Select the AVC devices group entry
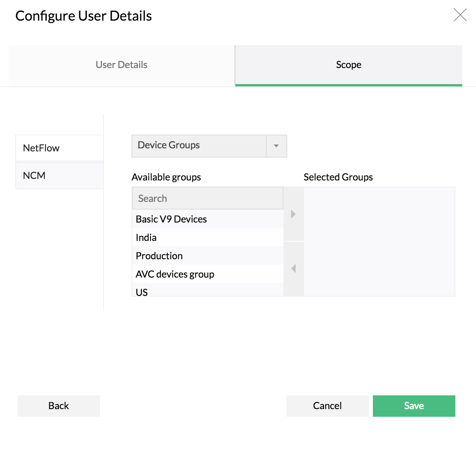The height and width of the screenshot is (455, 476). [x=175, y=274]
